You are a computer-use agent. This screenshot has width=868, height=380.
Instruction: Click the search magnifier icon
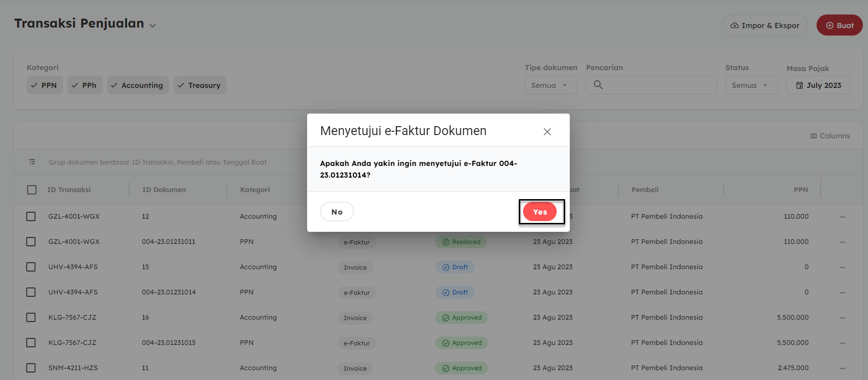click(x=598, y=85)
